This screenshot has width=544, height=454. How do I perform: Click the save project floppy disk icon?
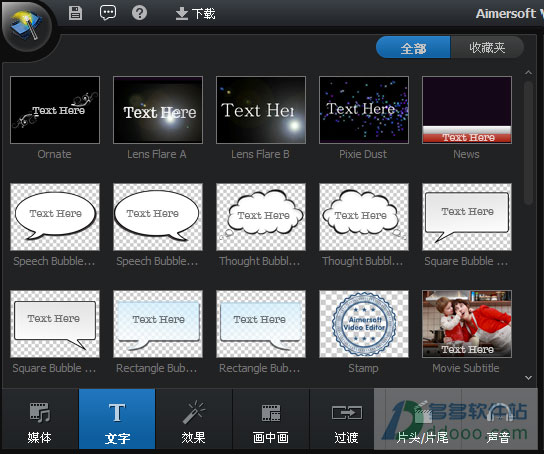[75, 13]
